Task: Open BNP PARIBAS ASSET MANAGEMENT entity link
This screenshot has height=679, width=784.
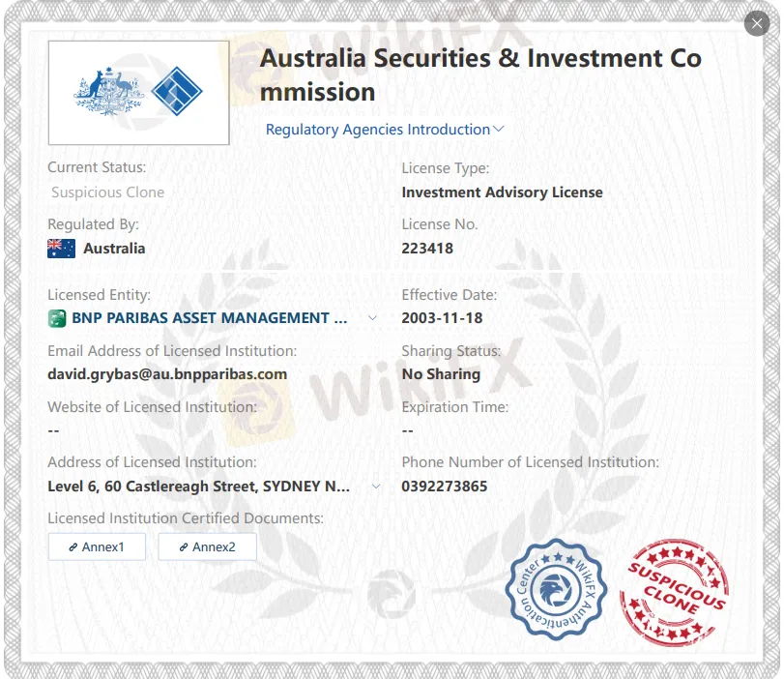Action: pyautogui.click(x=209, y=317)
